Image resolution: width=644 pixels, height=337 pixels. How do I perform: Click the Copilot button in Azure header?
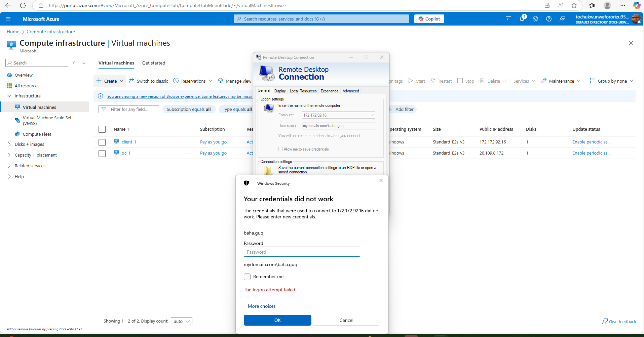[429, 19]
